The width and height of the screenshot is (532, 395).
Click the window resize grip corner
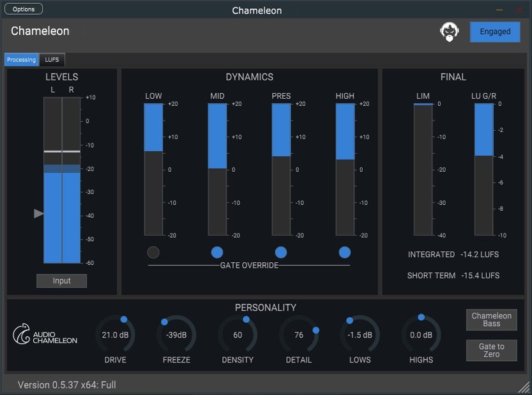[x=524, y=387]
